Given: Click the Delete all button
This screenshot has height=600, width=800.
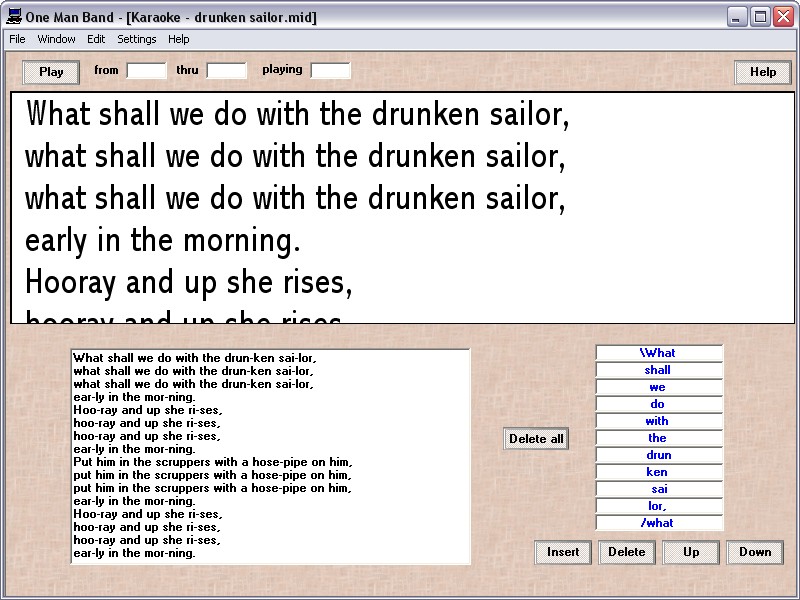Looking at the screenshot, I should tap(536, 439).
